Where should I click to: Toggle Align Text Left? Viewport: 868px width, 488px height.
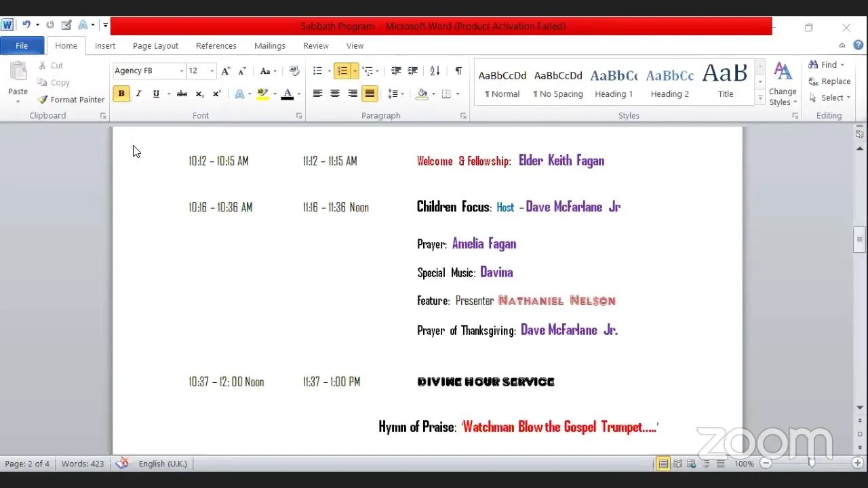317,94
